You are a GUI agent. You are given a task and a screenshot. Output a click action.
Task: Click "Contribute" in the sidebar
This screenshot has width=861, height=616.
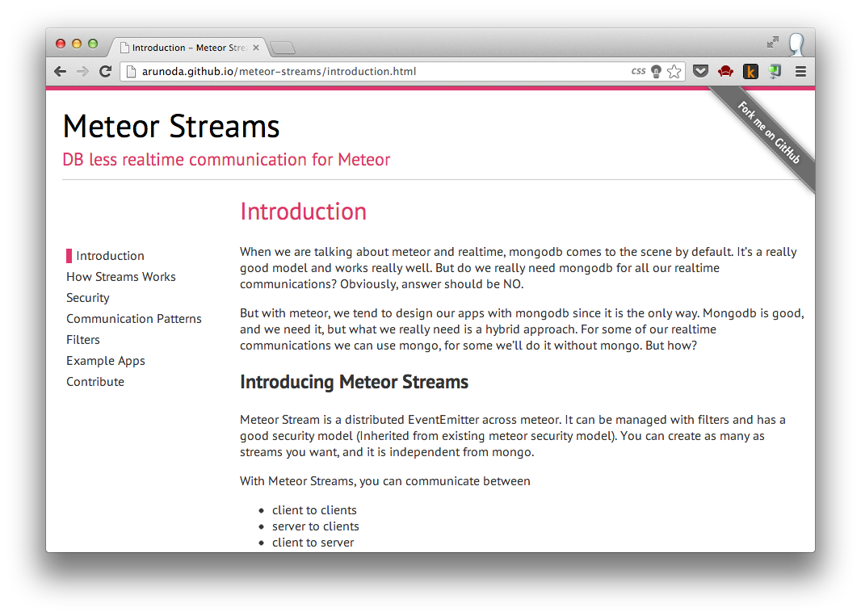[x=94, y=381]
